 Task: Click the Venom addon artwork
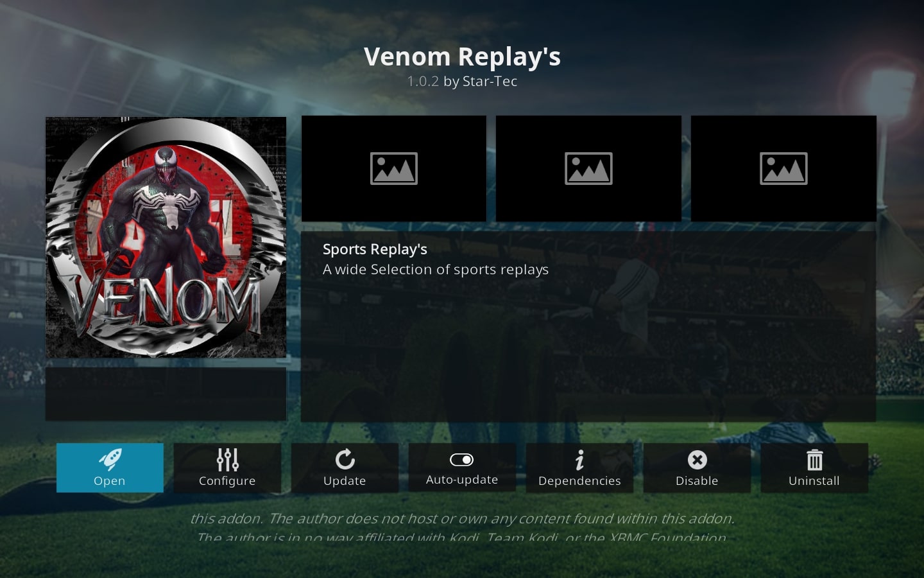166,237
